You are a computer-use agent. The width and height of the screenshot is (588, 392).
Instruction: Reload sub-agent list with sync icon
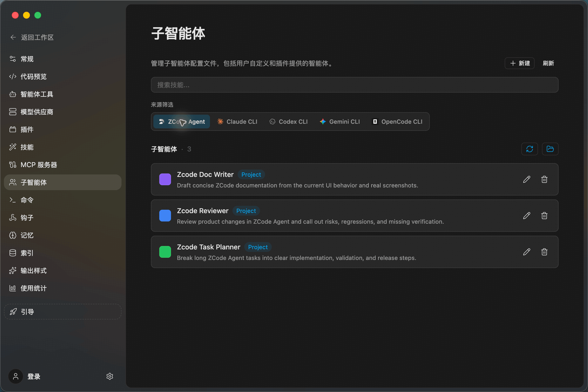529,149
